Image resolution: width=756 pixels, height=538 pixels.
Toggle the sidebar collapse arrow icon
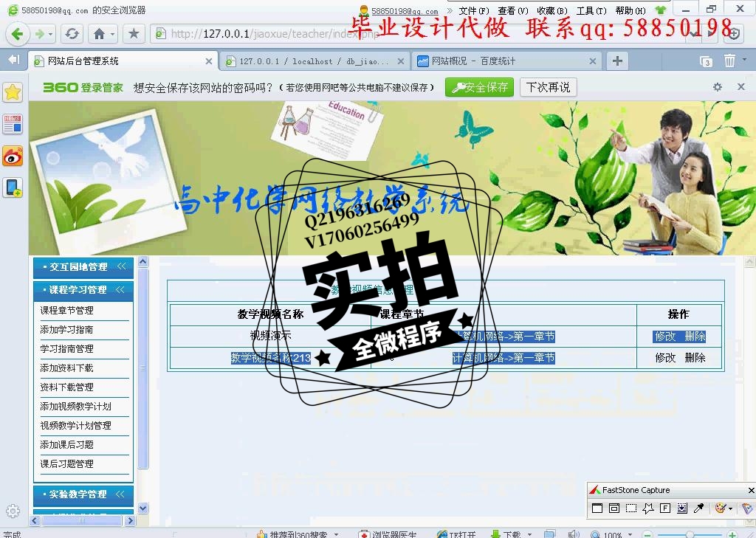(x=13, y=60)
